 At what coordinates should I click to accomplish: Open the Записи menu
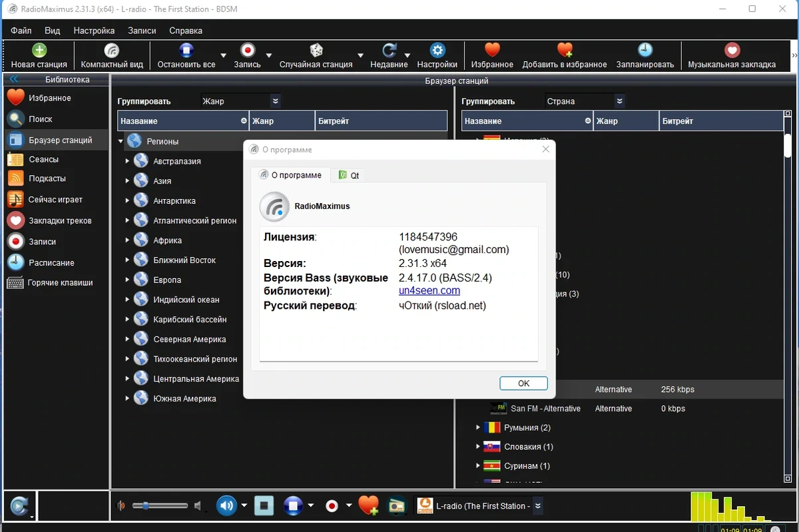click(x=142, y=31)
